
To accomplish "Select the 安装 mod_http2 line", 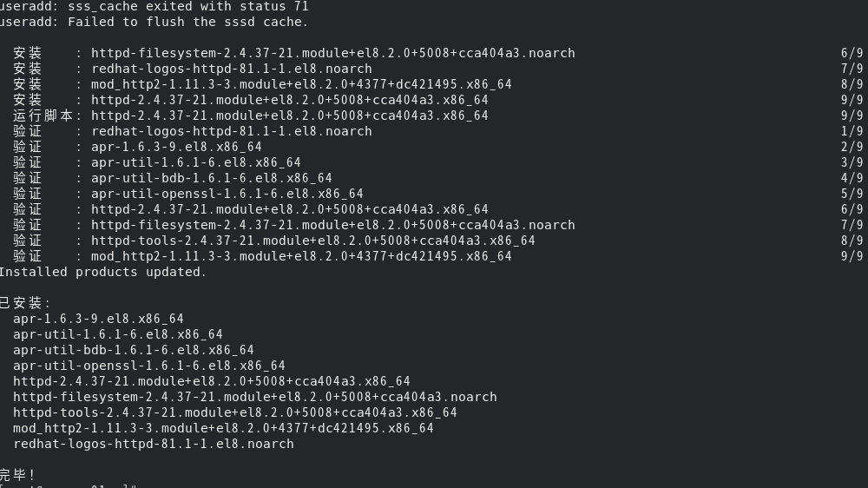I will coord(300,84).
